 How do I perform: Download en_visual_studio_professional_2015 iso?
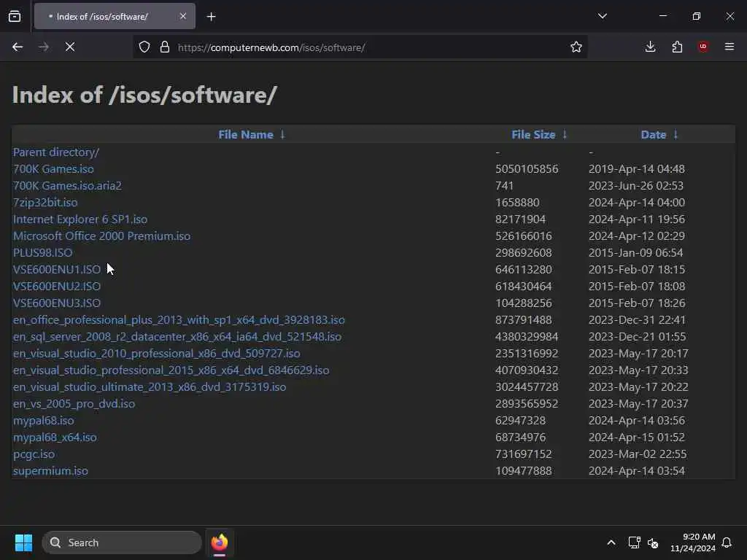(171, 370)
